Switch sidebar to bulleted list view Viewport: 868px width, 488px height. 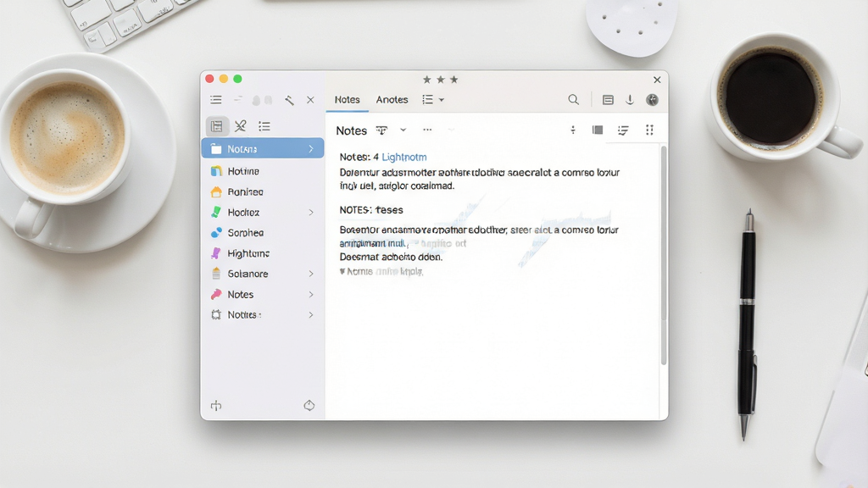[x=264, y=126]
